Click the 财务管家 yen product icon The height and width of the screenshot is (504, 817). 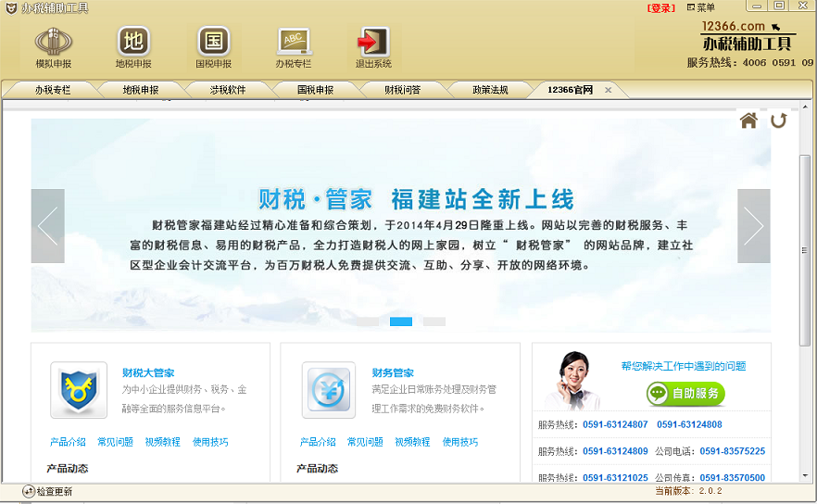click(328, 388)
